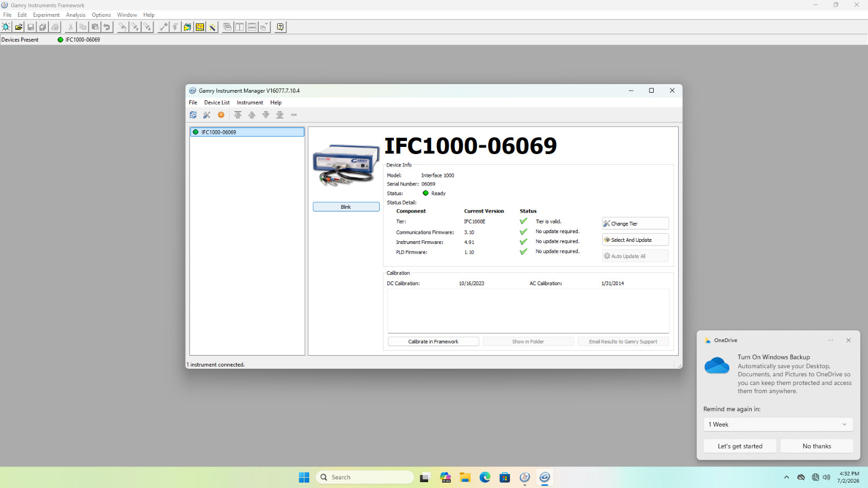Open Microsoft Store from the taskbar
The width and height of the screenshot is (868, 488).
(505, 477)
